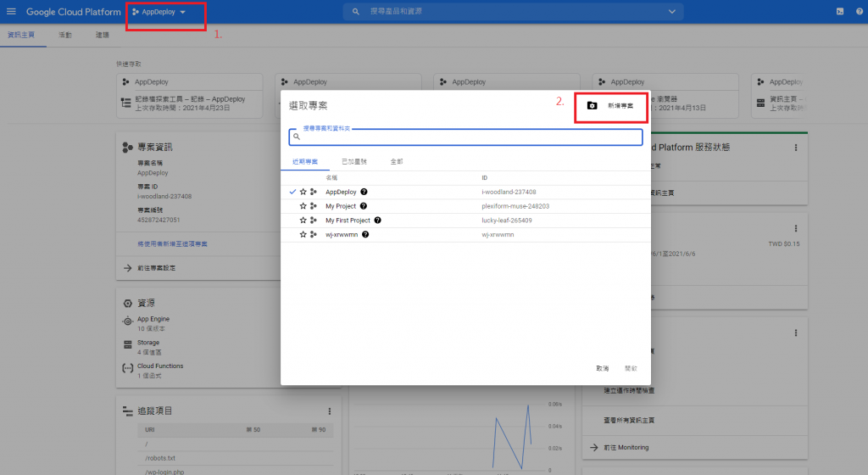Open the hamburger navigation menu
The image size is (868, 475).
(11, 12)
